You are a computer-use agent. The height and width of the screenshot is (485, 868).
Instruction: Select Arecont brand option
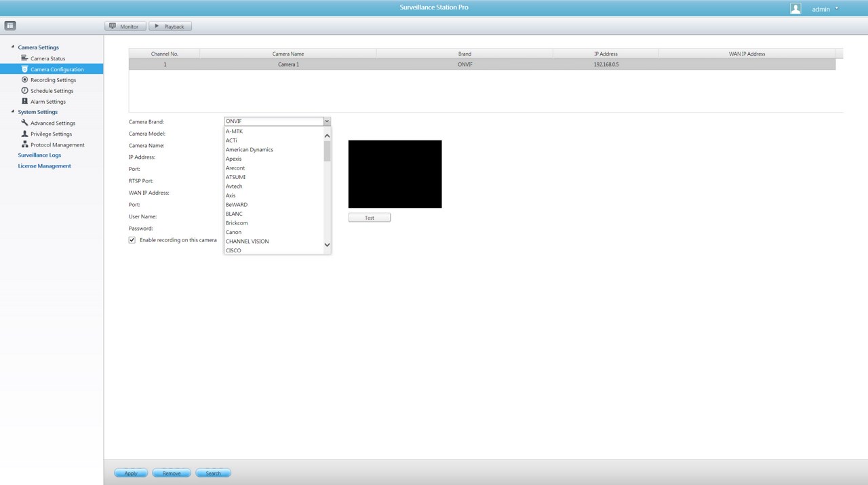[274, 168]
